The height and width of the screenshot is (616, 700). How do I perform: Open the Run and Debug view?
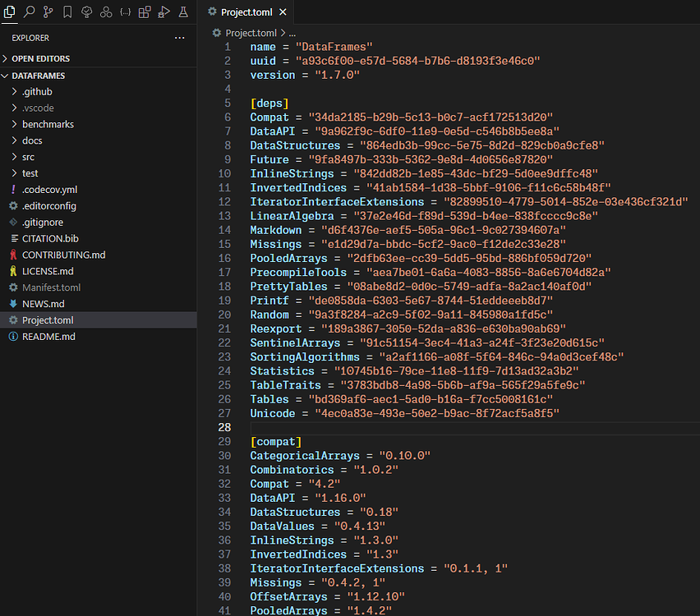163,11
